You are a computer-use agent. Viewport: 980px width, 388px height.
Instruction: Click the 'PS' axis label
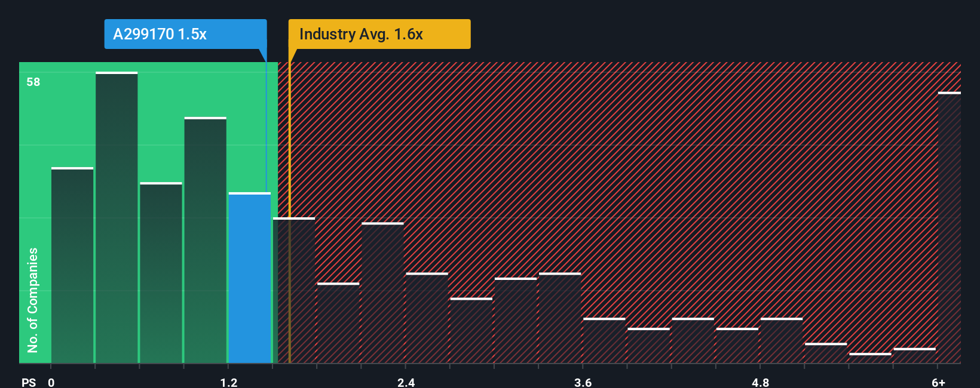coord(29,382)
